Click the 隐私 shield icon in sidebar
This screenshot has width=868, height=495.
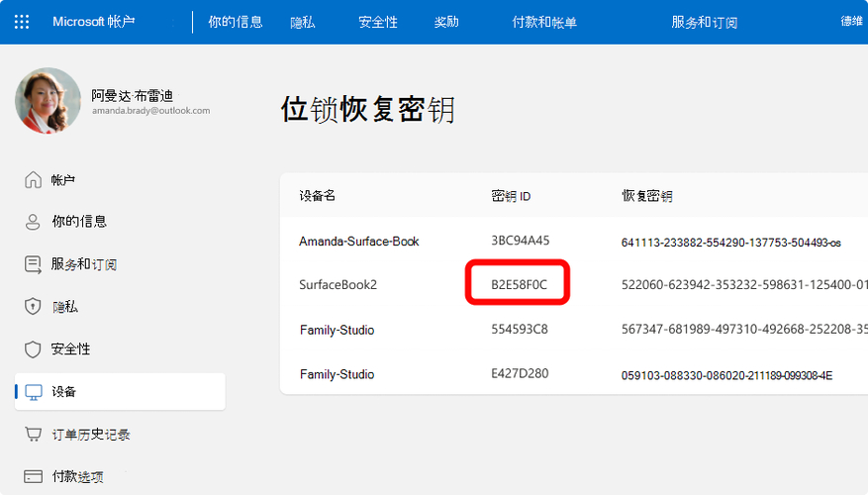click(x=33, y=307)
